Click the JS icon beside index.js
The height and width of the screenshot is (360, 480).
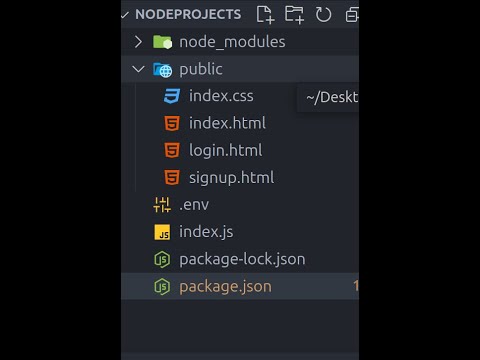tap(162, 232)
